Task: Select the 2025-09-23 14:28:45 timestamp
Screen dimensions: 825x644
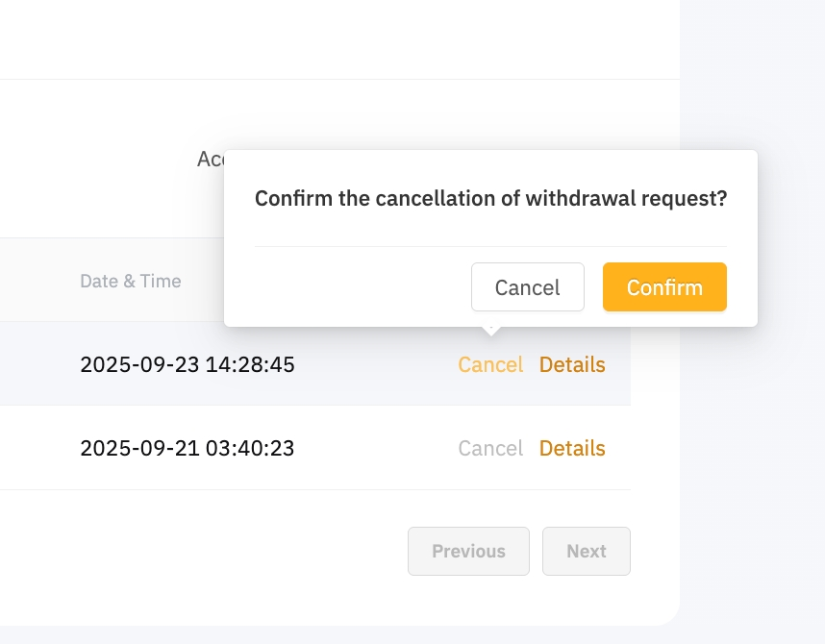Action: tap(187, 365)
